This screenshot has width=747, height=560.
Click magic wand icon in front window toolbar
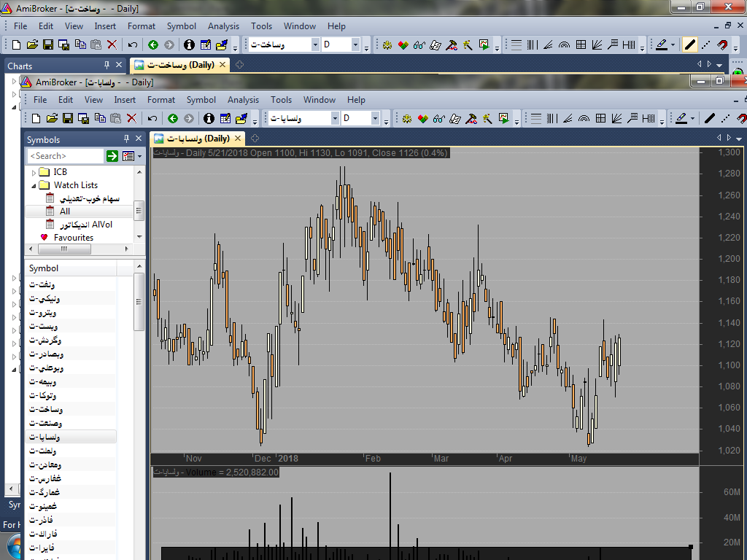(487, 119)
